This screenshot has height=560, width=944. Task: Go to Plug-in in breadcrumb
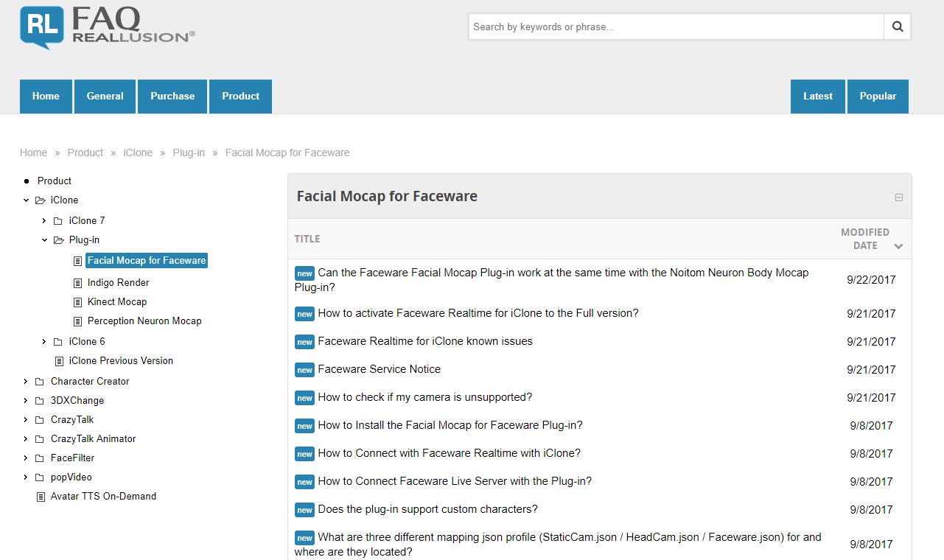pyautogui.click(x=189, y=153)
